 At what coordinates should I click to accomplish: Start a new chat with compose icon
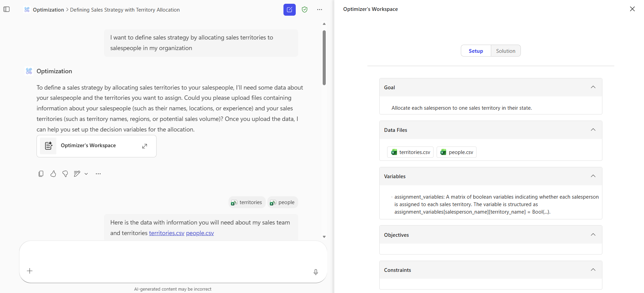point(289,10)
